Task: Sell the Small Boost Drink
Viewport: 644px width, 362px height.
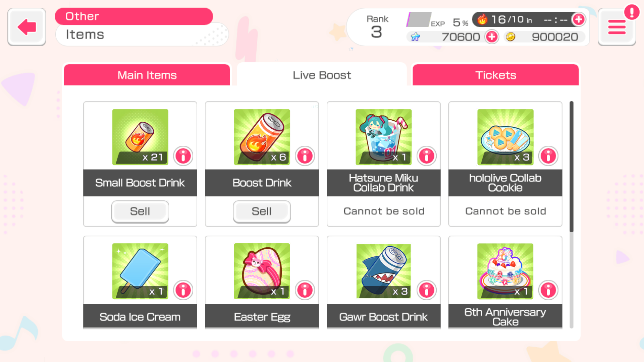Action: [x=140, y=212]
